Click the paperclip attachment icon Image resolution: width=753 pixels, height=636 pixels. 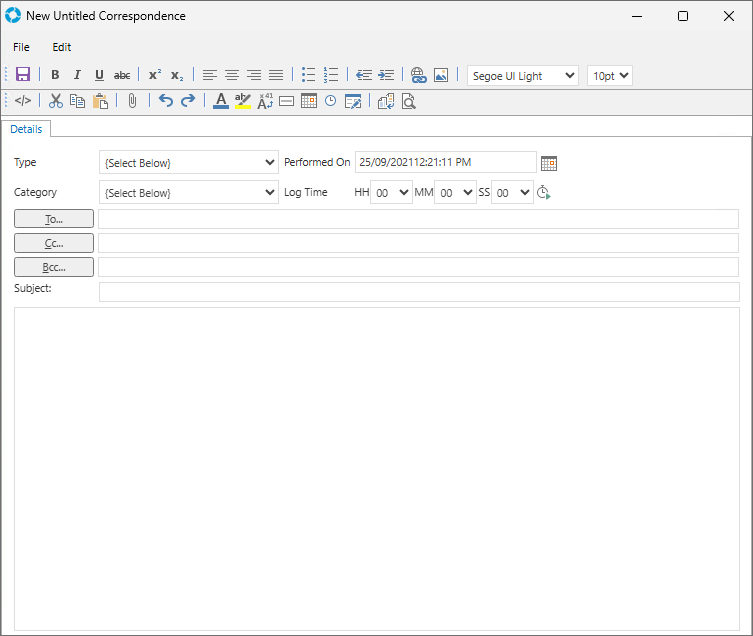tap(132, 101)
